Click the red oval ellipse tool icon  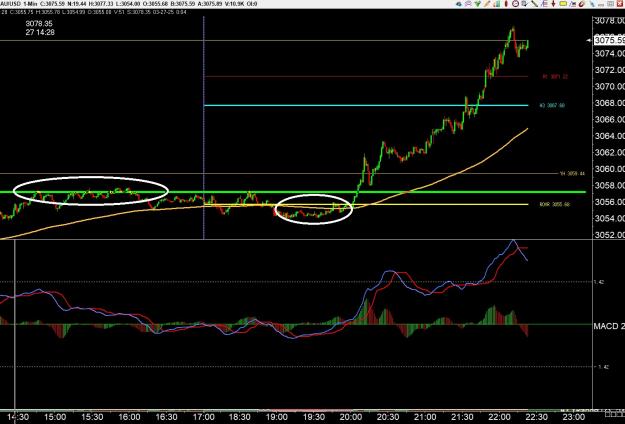coord(506,4)
